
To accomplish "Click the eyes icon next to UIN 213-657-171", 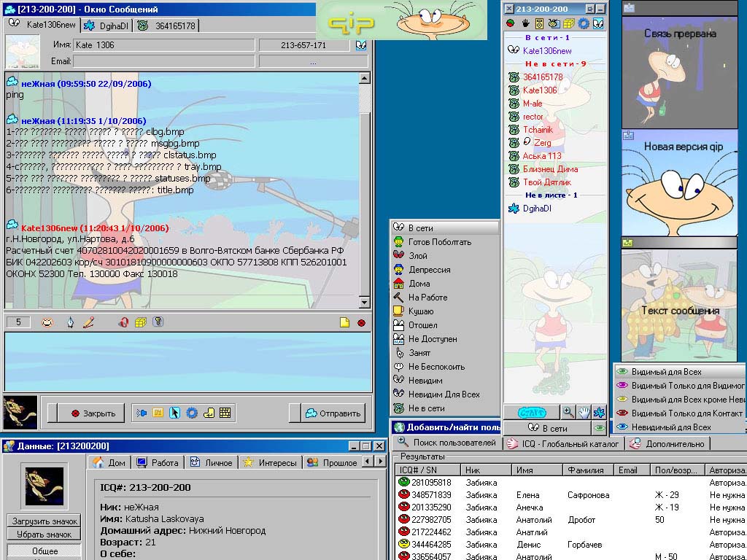I will click(361, 45).
